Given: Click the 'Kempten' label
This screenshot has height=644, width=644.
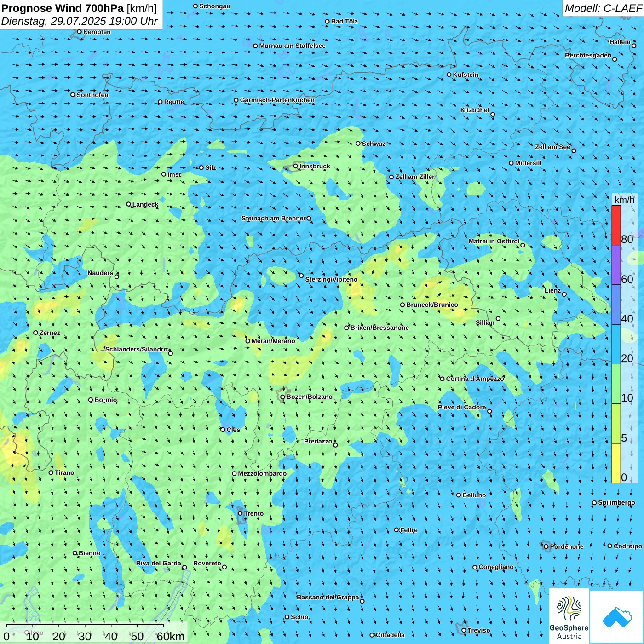Looking at the screenshot, I should click(x=97, y=32).
